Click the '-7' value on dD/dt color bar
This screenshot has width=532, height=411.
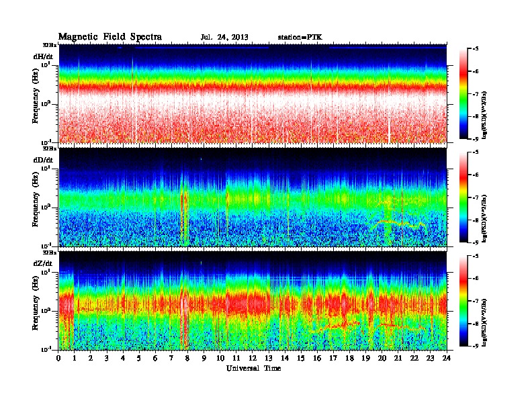pos(476,197)
